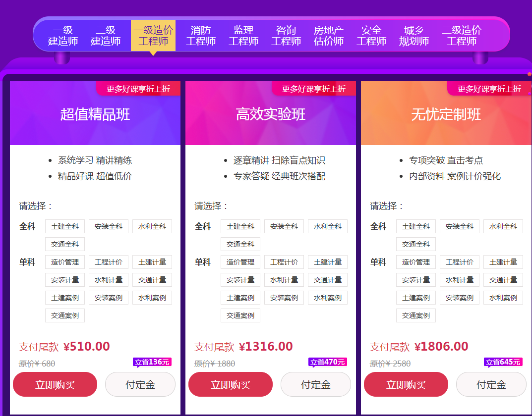
Task: Go to the 房地产估价师 tab
Action: [x=329, y=36]
